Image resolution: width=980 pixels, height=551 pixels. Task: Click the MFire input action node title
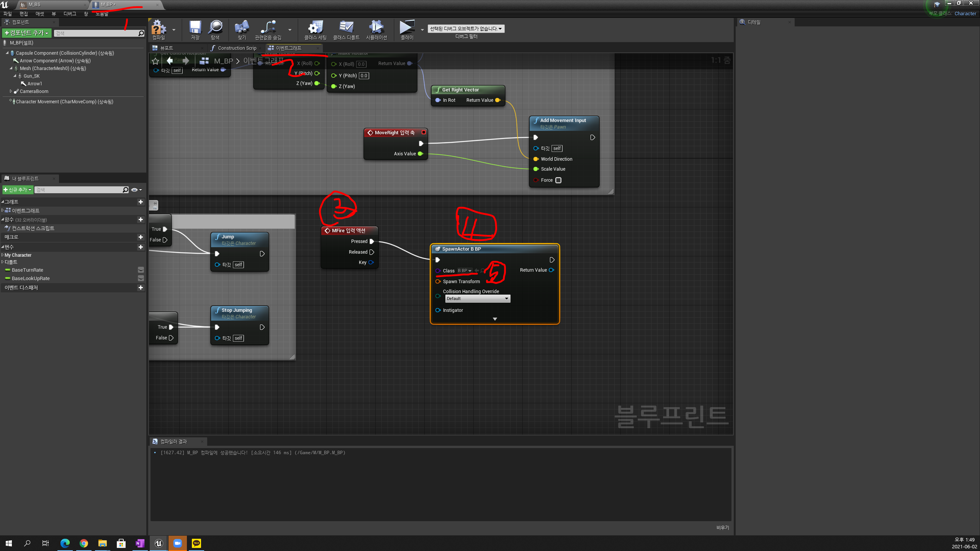[348, 230]
